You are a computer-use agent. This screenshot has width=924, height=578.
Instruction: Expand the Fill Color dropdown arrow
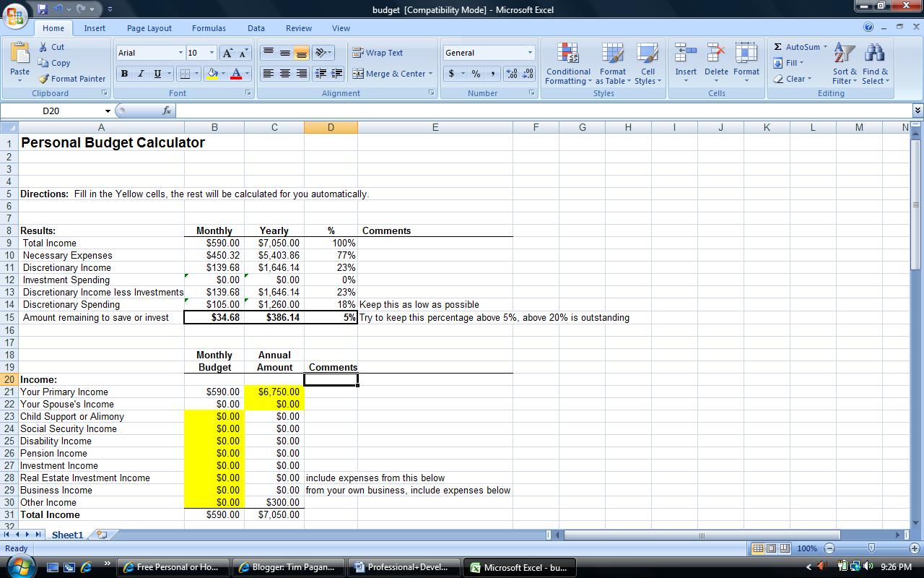(x=223, y=74)
